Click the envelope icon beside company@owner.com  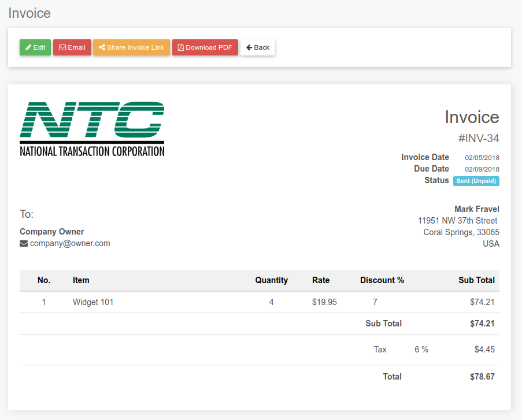click(x=24, y=244)
